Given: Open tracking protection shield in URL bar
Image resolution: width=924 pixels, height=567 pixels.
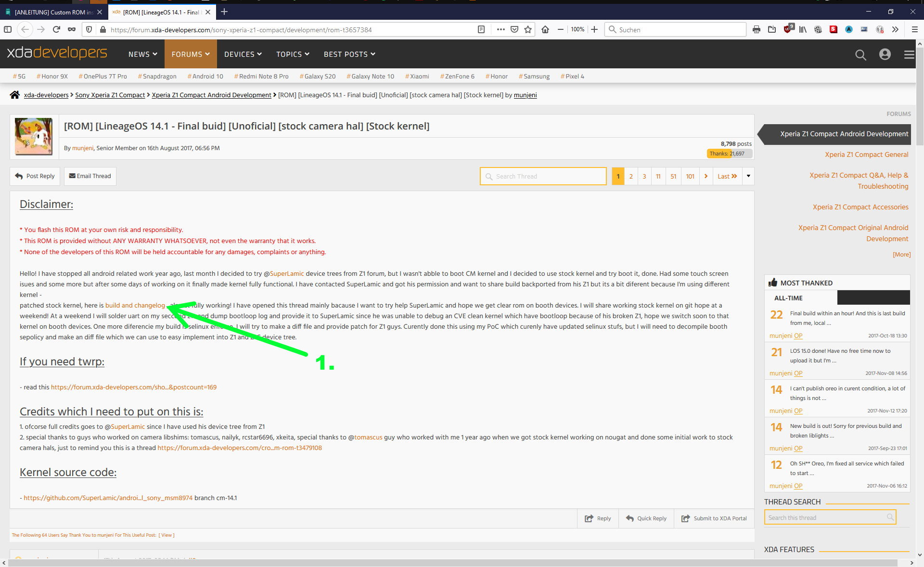Looking at the screenshot, I should [89, 29].
